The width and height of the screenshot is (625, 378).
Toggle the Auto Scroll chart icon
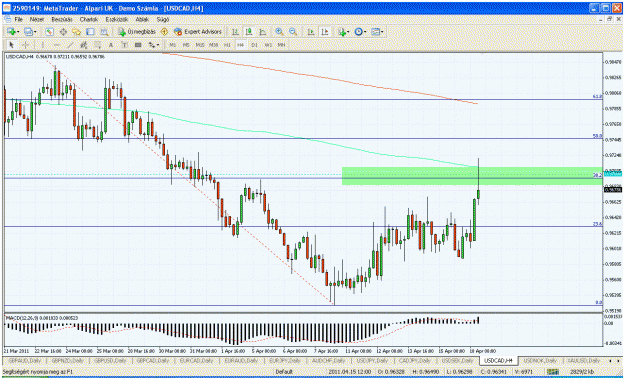(x=311, y=32)
